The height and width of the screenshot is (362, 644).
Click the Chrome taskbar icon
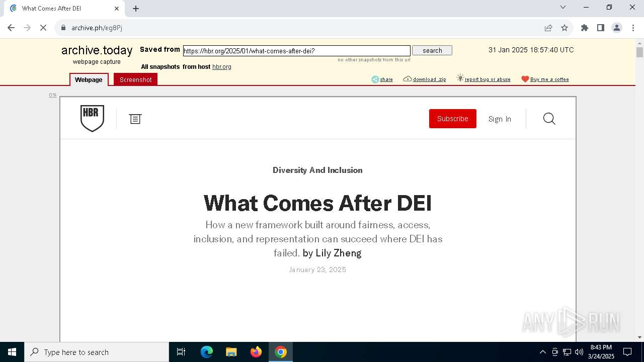point(281,352)
